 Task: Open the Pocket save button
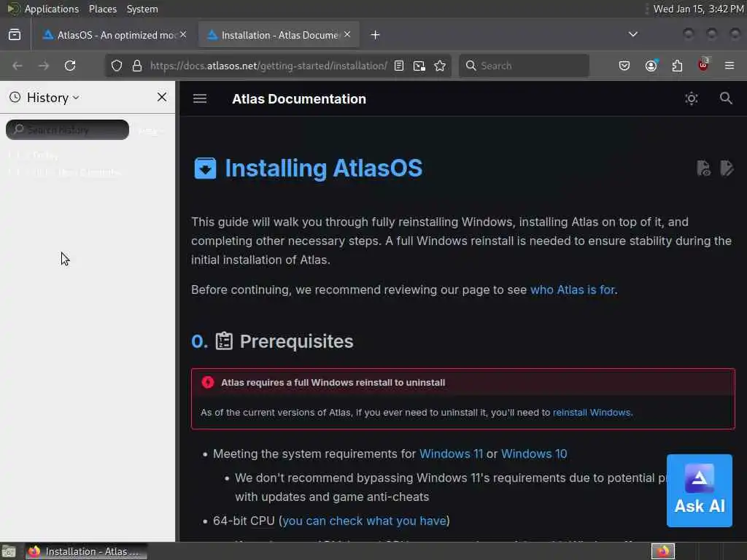[x=624, y=66]
